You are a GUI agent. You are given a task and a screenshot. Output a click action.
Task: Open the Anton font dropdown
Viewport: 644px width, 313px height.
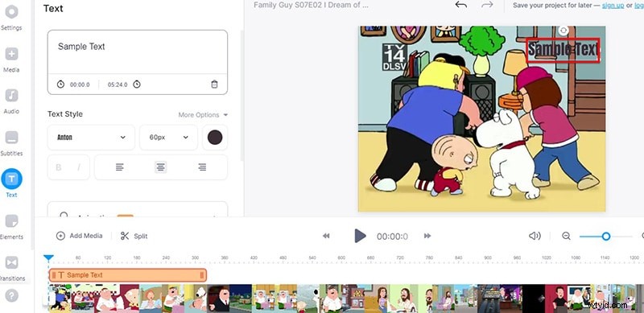(x=91, y=138)
